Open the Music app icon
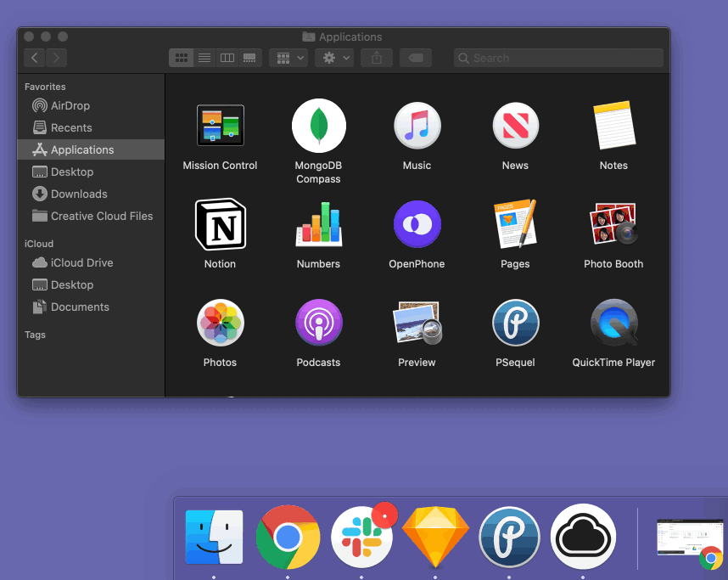 [x=417, y=126]
